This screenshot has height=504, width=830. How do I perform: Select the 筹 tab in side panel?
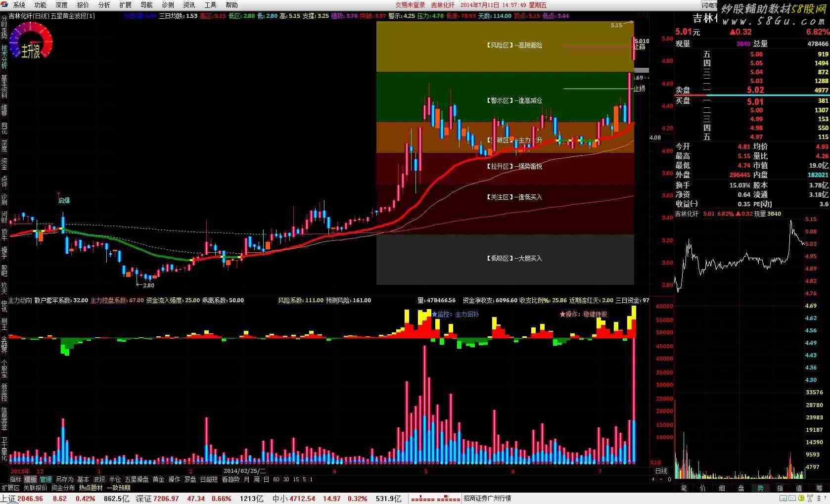819,488
